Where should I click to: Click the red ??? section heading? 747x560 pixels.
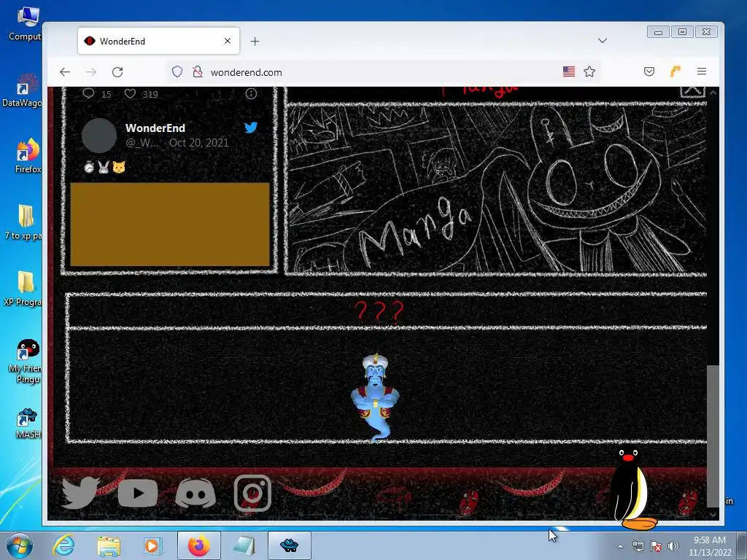379,311
